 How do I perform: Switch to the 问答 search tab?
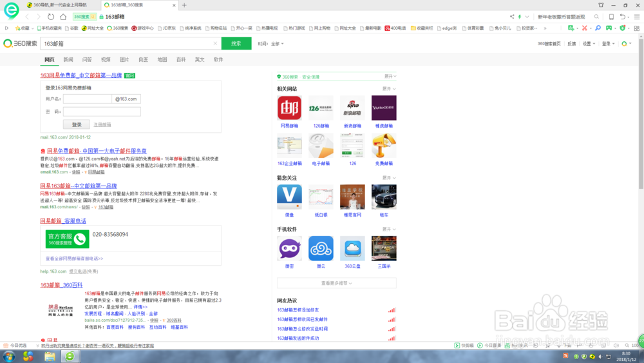coord(87,59)
